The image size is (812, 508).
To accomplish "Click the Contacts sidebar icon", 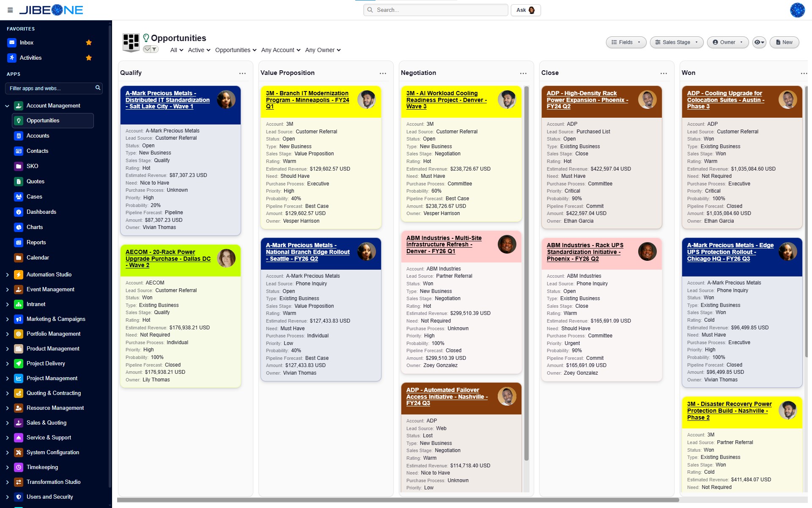I will (x=19, y=151).
